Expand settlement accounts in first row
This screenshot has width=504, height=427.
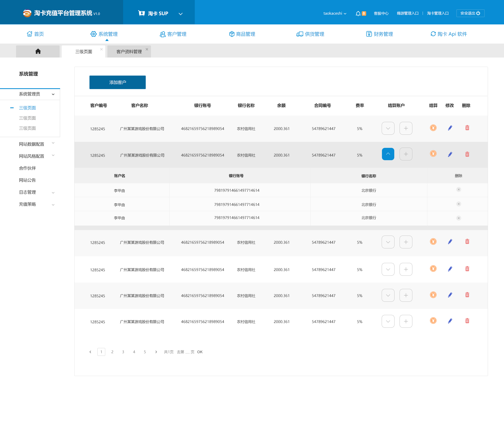(388, 128)
